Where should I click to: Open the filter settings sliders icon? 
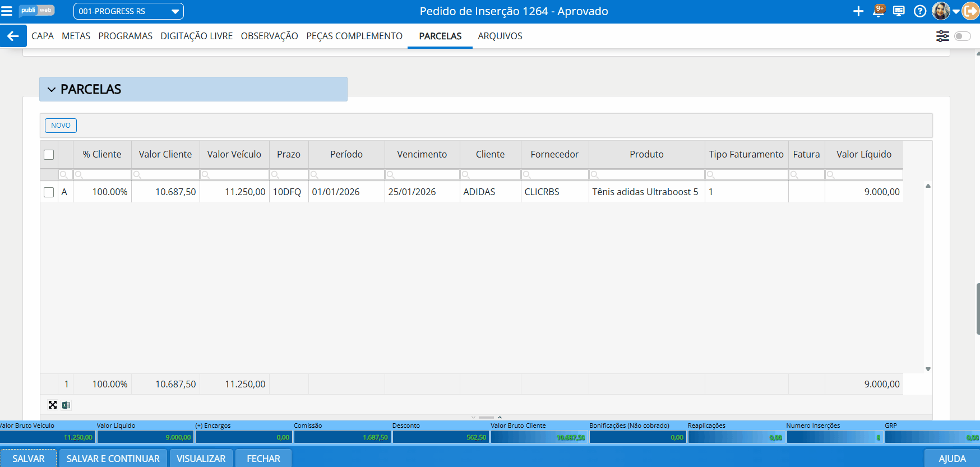pyautogui.click(x=942, y=36)
